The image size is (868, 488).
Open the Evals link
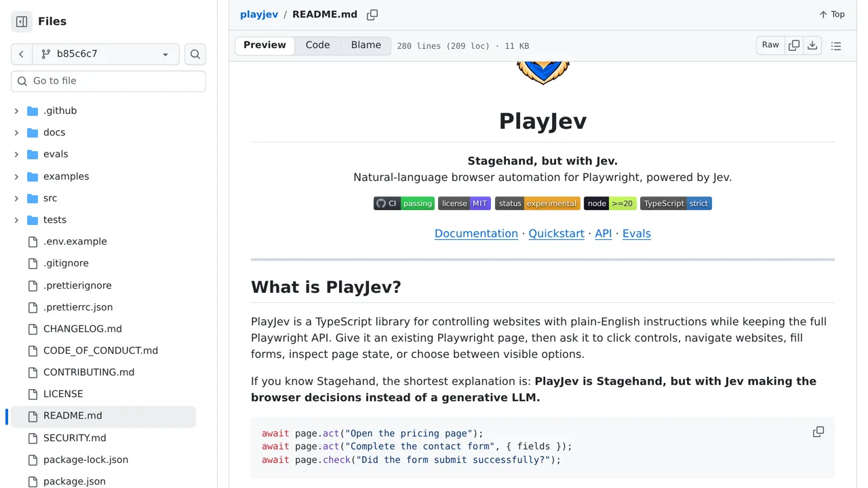637,233
